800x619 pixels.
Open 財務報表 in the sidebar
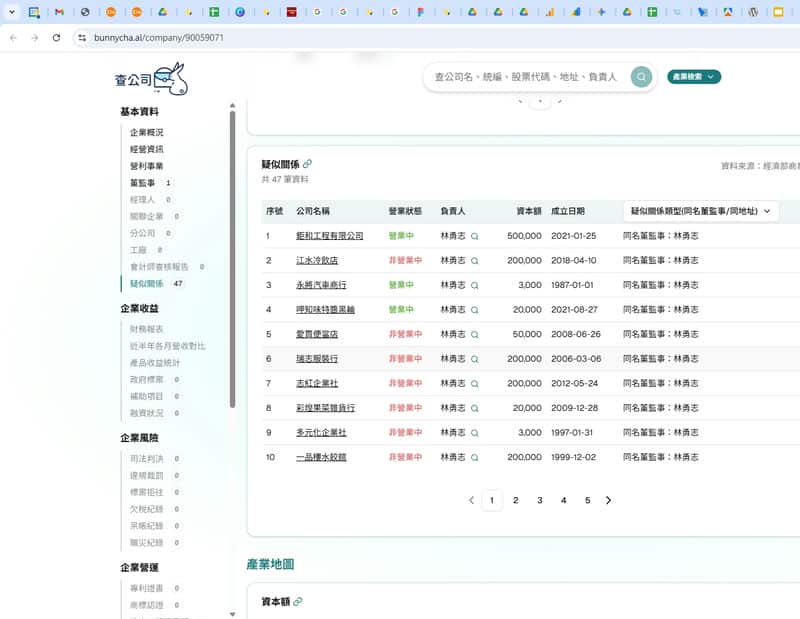pyautogui.click(x=147, y=329)
